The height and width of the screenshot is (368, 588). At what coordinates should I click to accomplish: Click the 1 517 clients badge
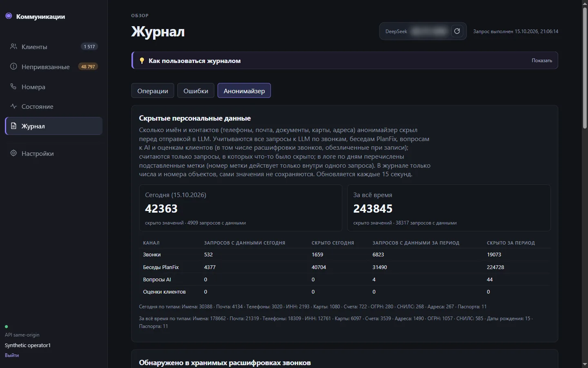tap(89, 47)
